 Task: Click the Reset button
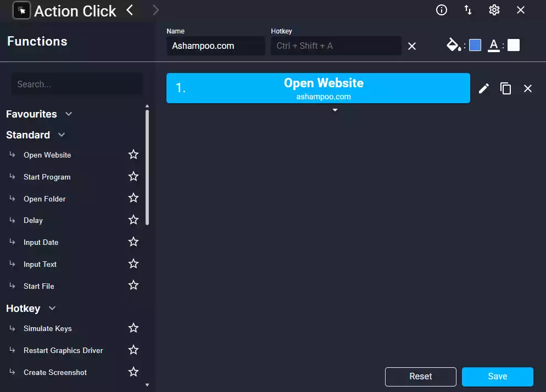coord(421,377)
